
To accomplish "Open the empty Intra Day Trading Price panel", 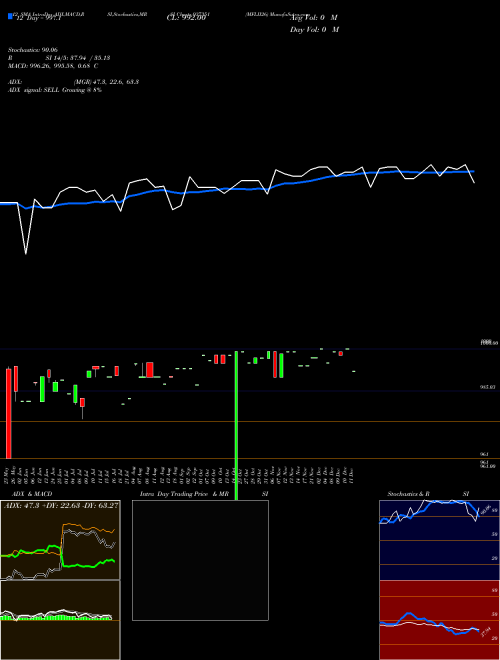I will click(200, 560).
